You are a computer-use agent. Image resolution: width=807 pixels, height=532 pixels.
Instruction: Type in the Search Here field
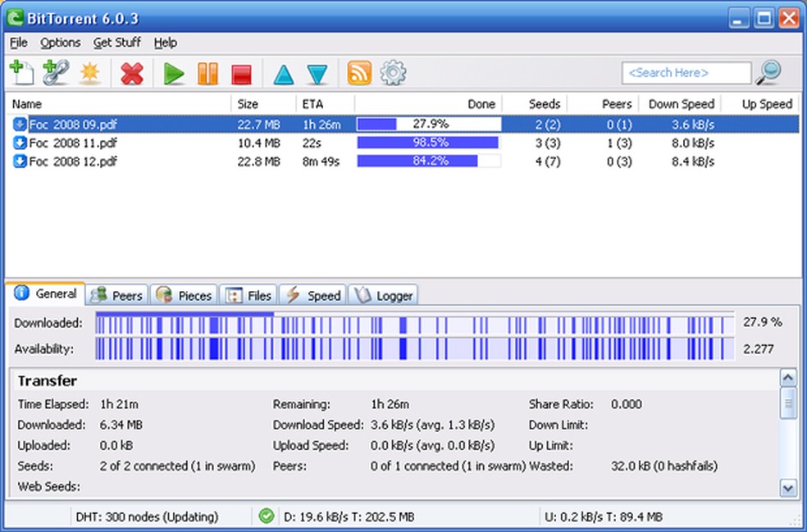point(686,73)
